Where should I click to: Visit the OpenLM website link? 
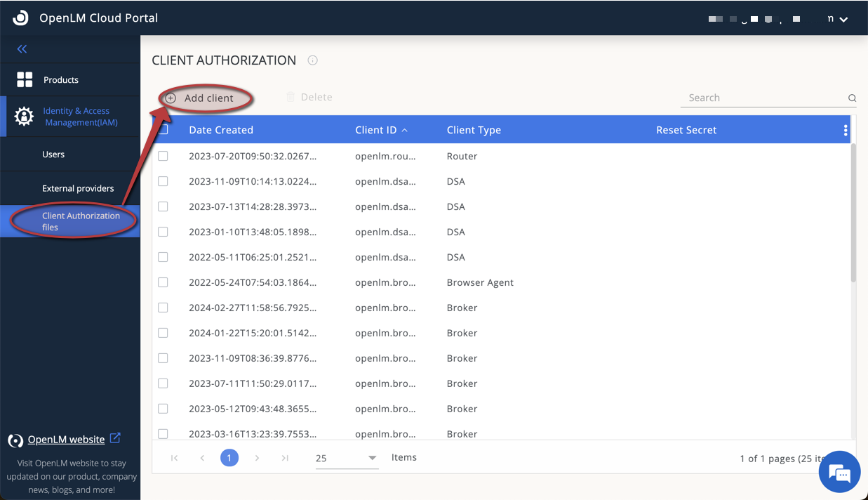65,439
